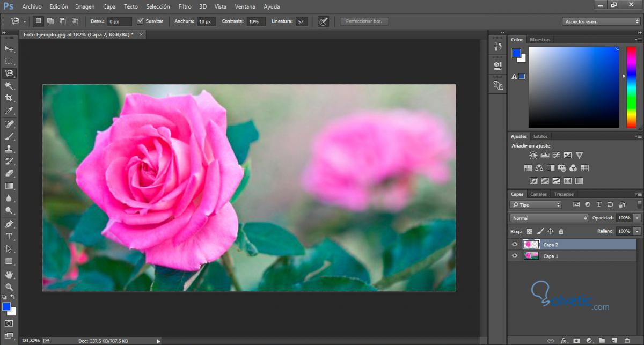Select the Eyedropper tool
This screenshot has height=345, width=644.
pos(9,111)
